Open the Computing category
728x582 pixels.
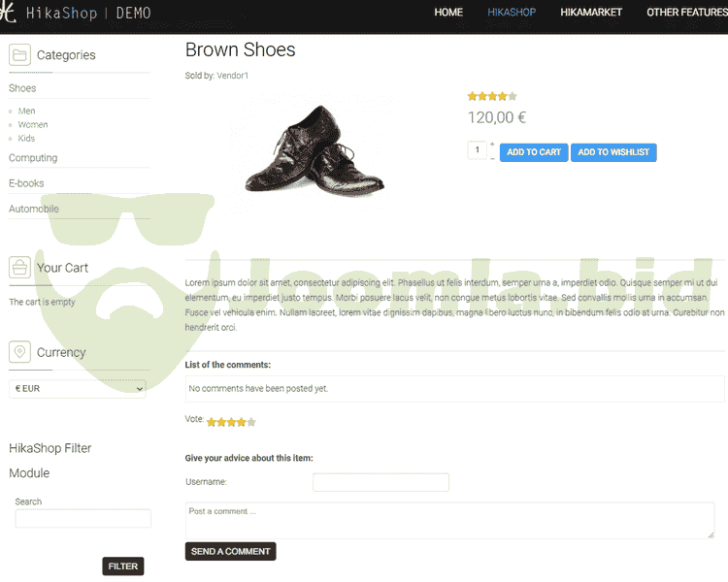tap(33, 158)
